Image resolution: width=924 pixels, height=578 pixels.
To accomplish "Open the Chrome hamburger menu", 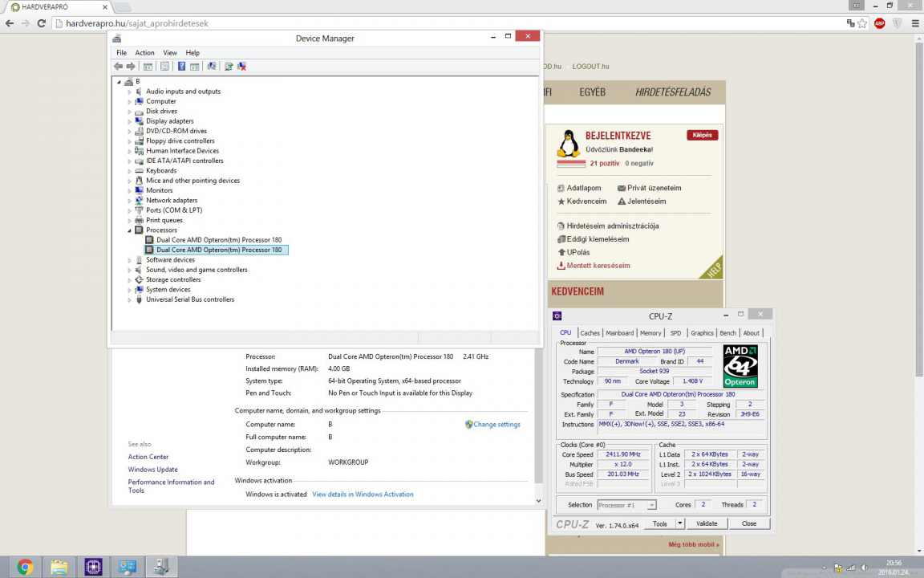I will coord(914,23).
